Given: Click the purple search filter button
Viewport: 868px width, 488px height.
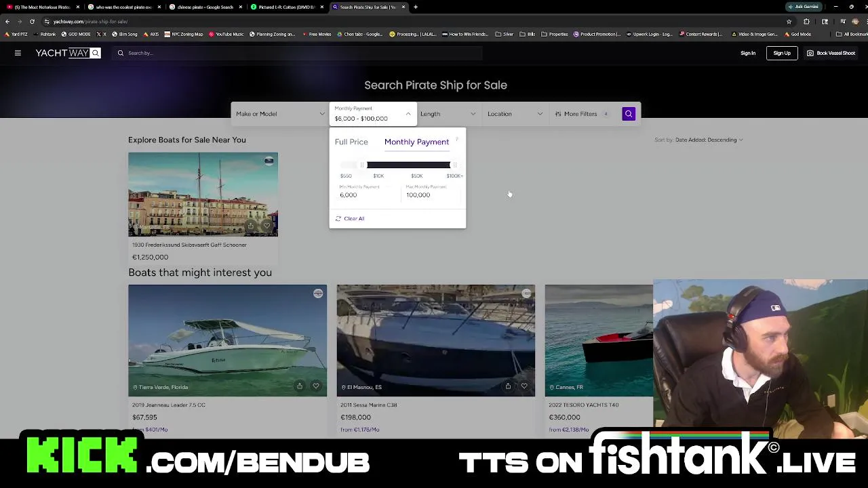Looking at the screenshot, I should [629, 114].
